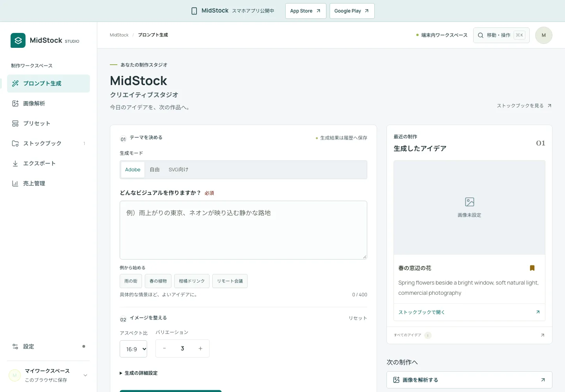Open the App Store link
Screen dimensions: 565x392
306,11
